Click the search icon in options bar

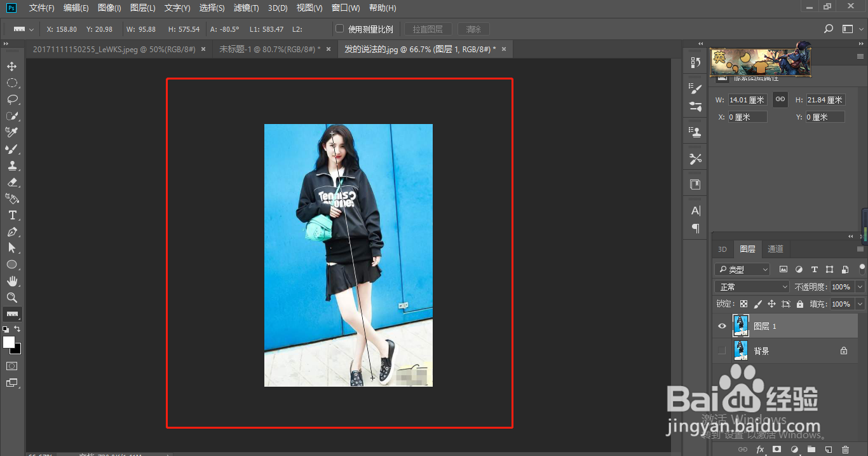coord(829,29)
